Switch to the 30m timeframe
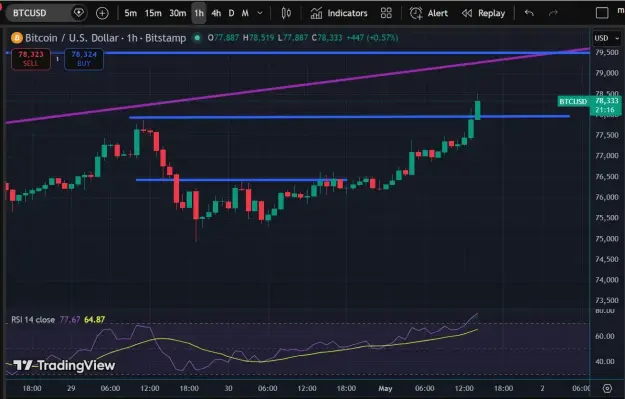This screenshot has width=625, height=399. pyautogui.click(x=177, y=13)
